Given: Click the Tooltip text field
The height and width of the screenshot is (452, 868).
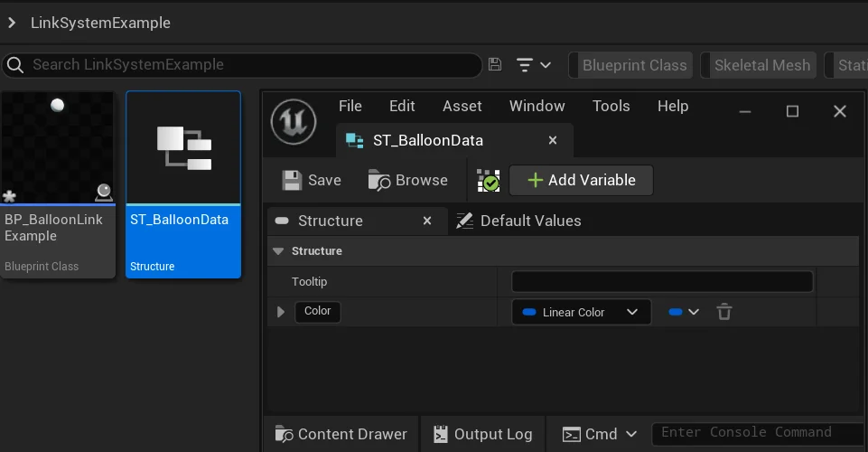Looking at the screenshot, I should click(x=662, y=282).
